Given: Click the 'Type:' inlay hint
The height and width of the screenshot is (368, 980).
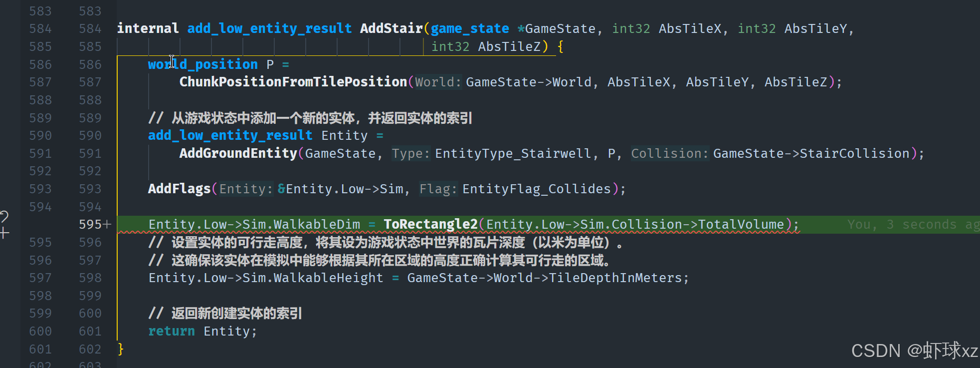Looking at the screenshot, I should pyautogui.click(x=411, y=153).
